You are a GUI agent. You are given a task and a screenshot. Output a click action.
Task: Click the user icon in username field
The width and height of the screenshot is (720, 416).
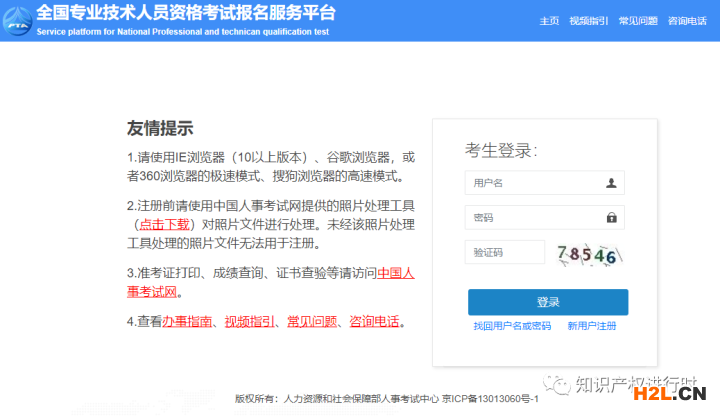click(x=611, y=183)
